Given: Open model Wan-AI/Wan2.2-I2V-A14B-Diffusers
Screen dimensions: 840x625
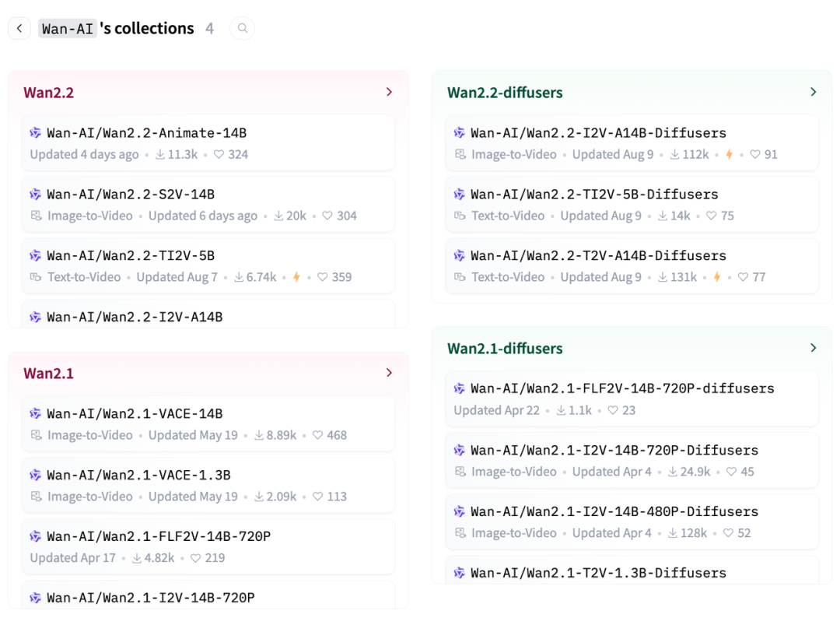Looking at the screenshot, I should pos(632,143).
